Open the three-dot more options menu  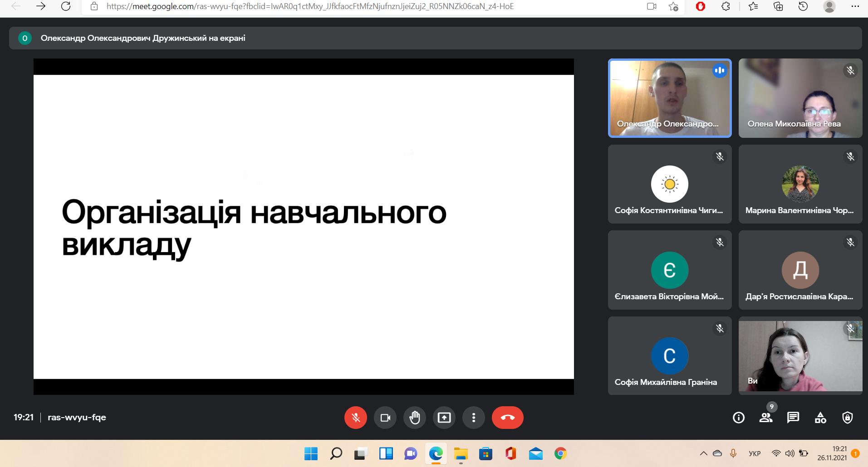coord(474,418)
